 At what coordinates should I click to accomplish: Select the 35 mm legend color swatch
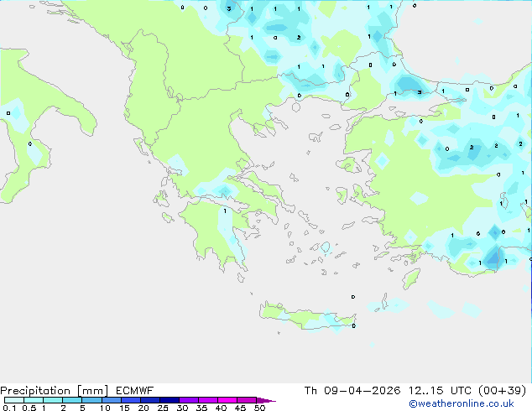(x=207, y=400)
